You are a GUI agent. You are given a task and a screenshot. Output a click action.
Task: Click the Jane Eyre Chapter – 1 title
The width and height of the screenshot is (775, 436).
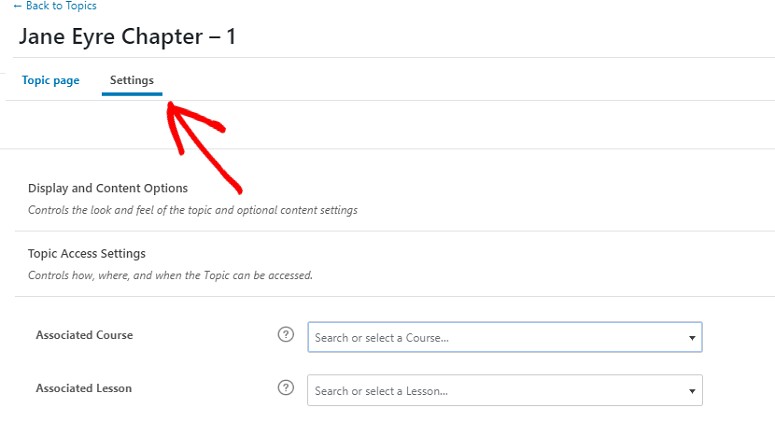click(x=127, y=38)
